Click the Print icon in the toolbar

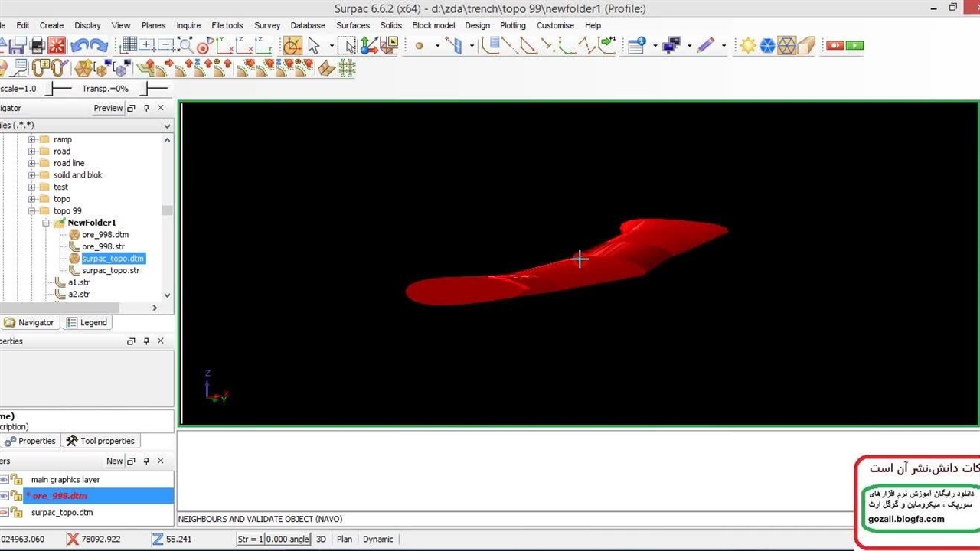tap(37, 46)
